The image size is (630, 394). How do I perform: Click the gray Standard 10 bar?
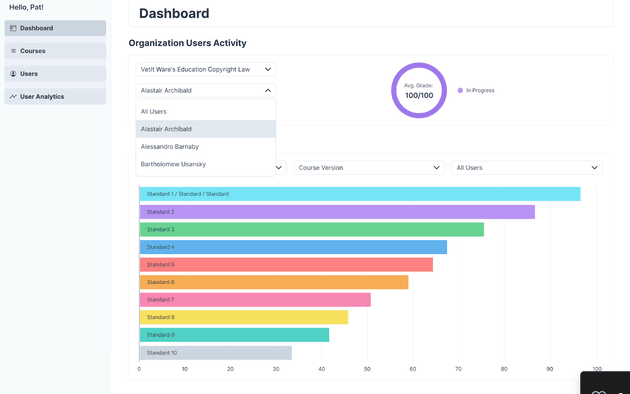(x=216, y=353)
